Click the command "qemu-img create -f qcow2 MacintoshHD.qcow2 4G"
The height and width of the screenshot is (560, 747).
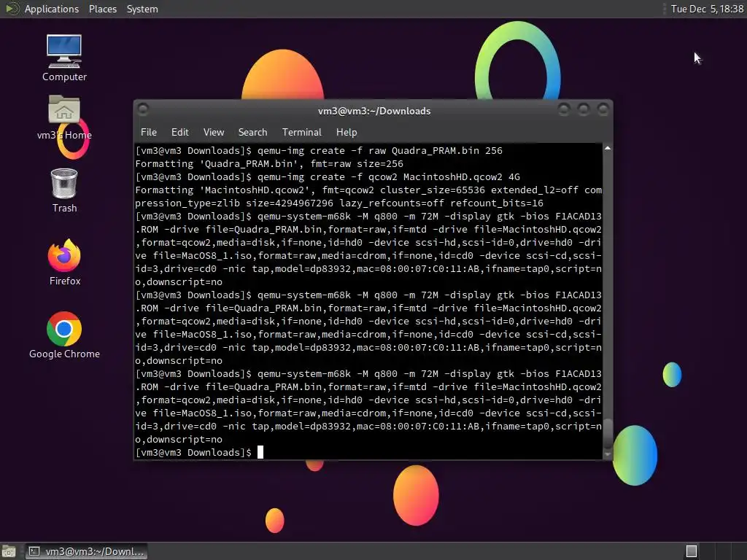pyautogui.click(x=389, y=176)
